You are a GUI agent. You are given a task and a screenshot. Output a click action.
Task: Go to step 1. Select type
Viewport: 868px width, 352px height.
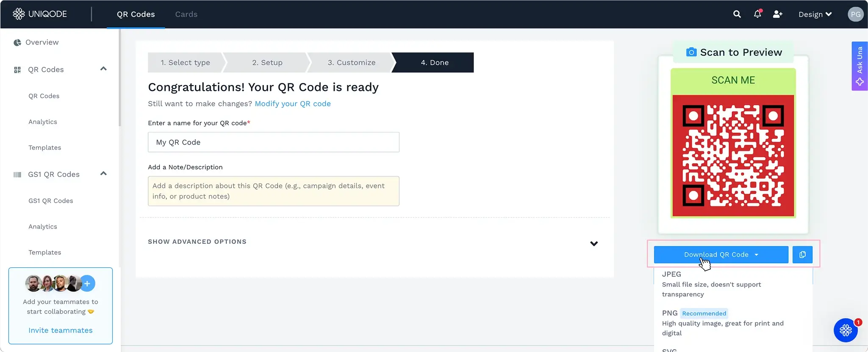[x=185, y=63]
